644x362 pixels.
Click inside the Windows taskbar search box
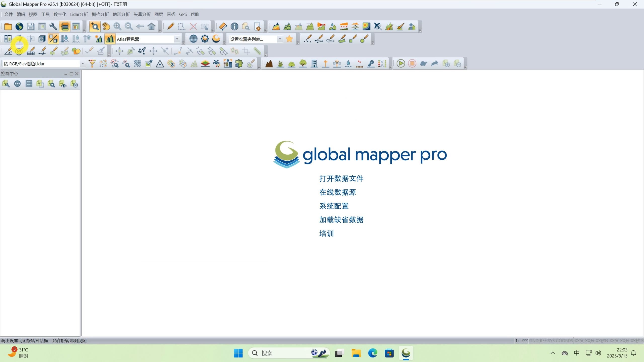(282, 353)
